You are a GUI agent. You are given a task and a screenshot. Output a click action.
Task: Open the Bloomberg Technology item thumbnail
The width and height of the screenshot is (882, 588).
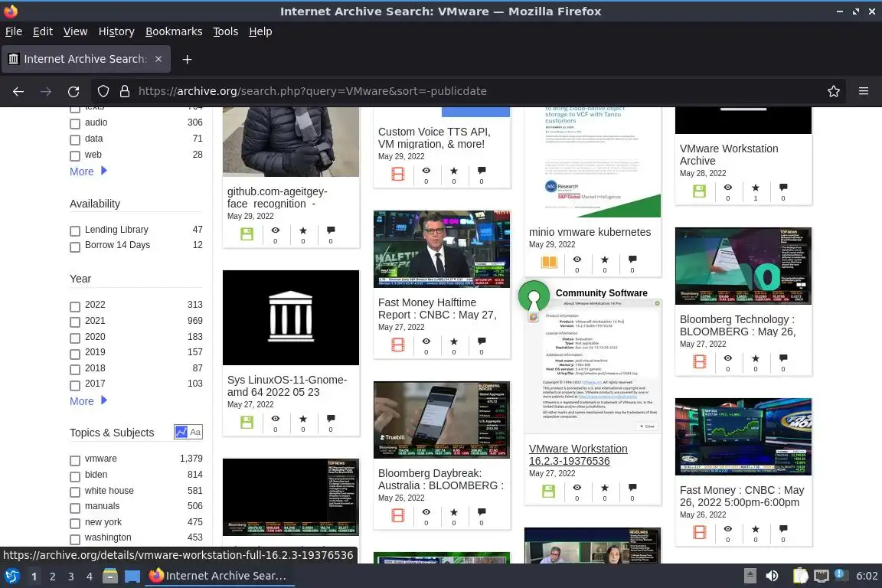pyautogui.click(x=743, y=266)
